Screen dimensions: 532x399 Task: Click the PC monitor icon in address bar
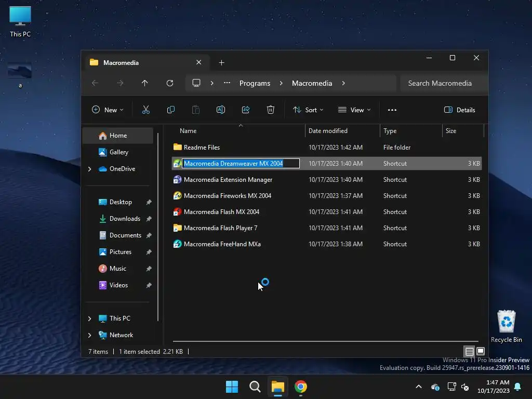click(196, 83)
